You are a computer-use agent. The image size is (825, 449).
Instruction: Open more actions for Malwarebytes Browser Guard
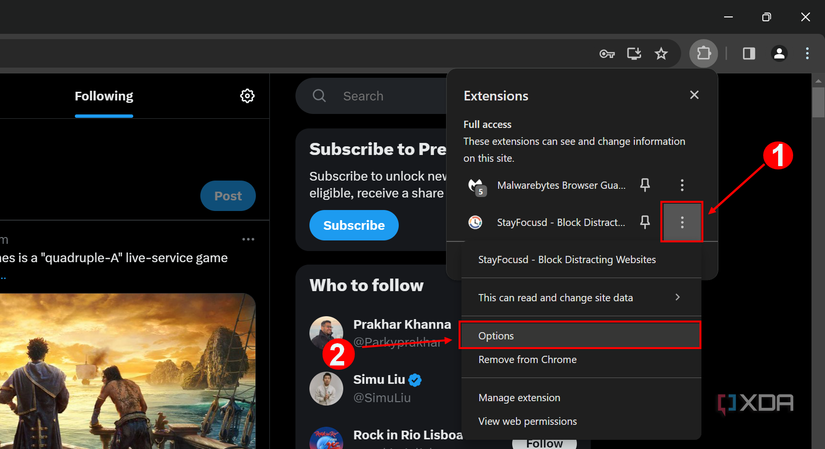click(x=682, y=185)
